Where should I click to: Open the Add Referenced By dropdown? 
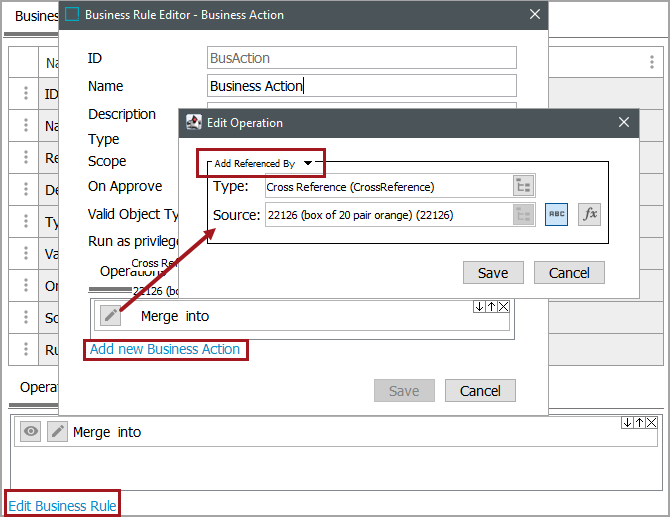308,163
